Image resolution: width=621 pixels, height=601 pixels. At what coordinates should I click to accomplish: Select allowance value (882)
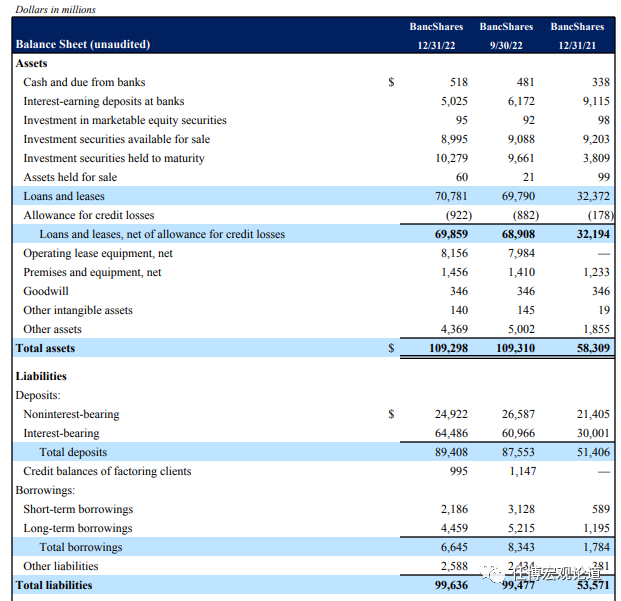tap(526, 215)
